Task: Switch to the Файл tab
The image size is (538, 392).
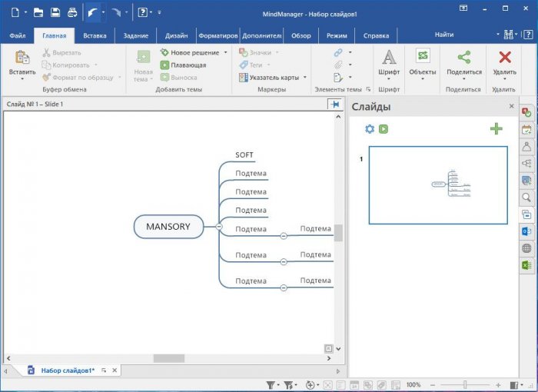Action: click(x=18, y=35)
